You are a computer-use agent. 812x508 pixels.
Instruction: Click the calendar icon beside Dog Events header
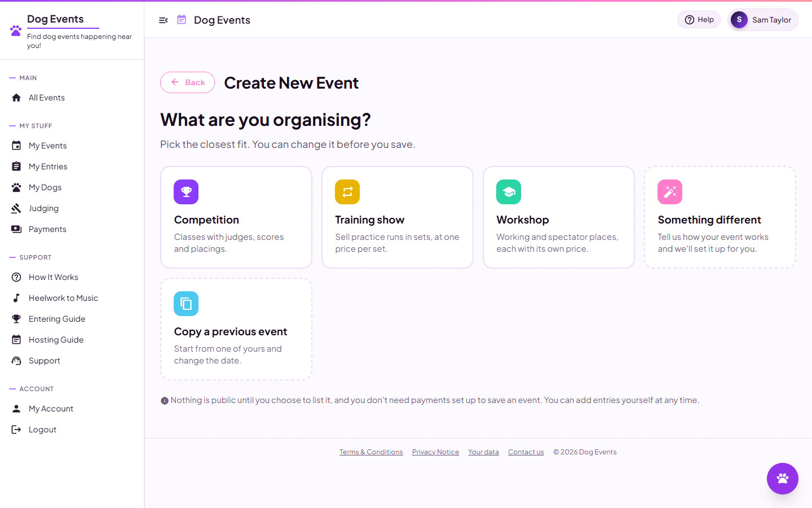[182, 20]
